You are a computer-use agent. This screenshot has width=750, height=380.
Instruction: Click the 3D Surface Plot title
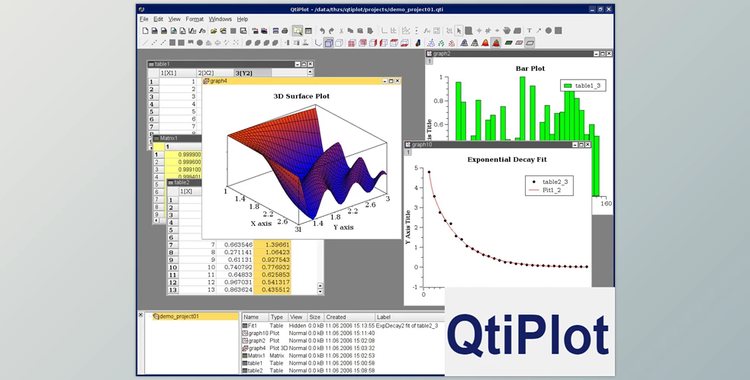click(x=301, y=96)
